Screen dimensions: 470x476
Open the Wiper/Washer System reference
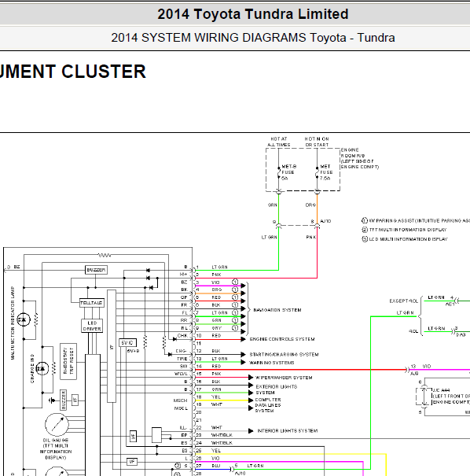[x=284, y=378]
